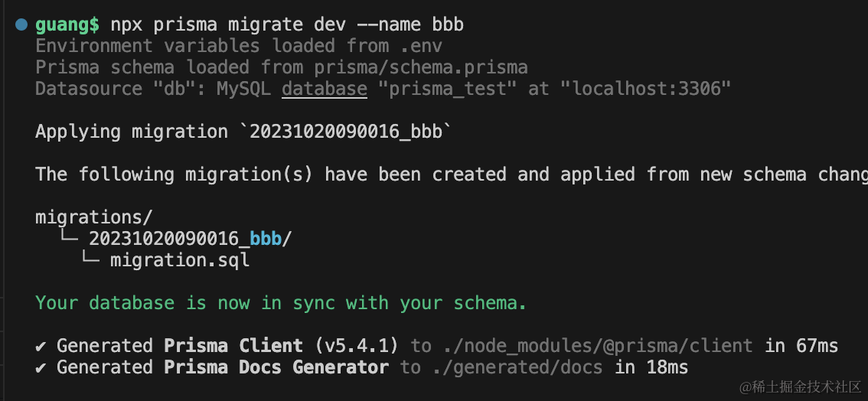Click the localhost:3306 address

[645, 89]
